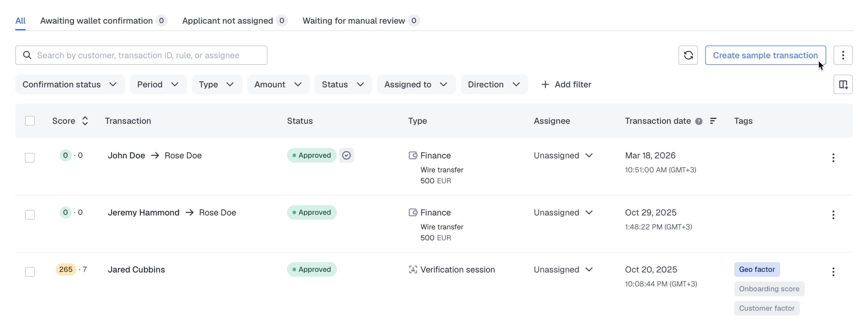Screen dimensions: 868x321
Task: Open the Waiting for manual review tab
Action: pos(353,21)
